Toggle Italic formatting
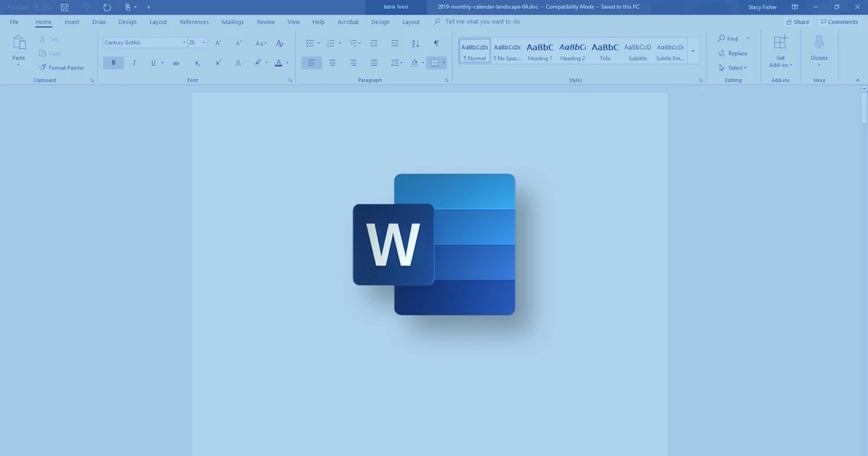This screenshot has width=868, height=456. point(134,63)
